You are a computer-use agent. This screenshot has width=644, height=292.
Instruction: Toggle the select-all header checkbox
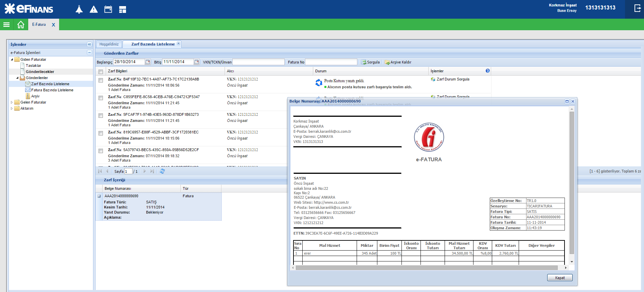point(101,72)
